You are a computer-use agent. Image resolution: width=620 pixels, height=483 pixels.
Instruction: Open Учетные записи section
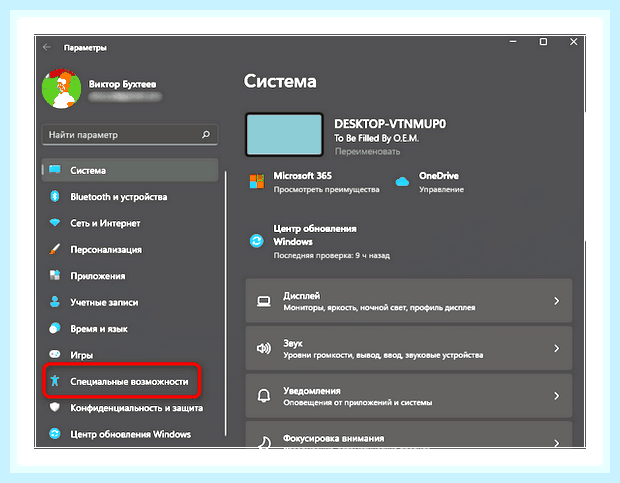[104, 302]
